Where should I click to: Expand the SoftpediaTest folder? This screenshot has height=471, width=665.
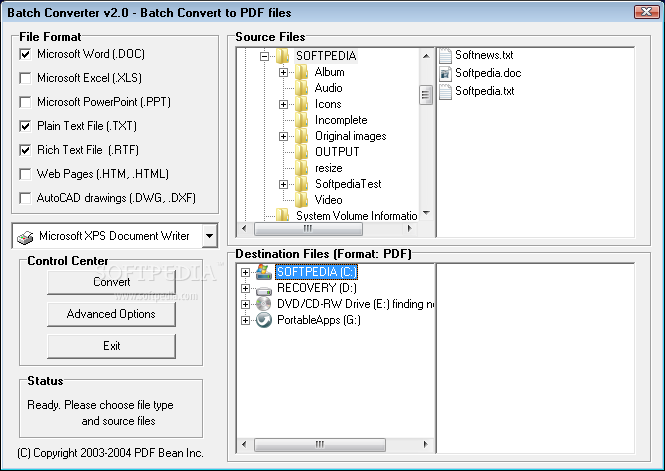click(284, 184)
